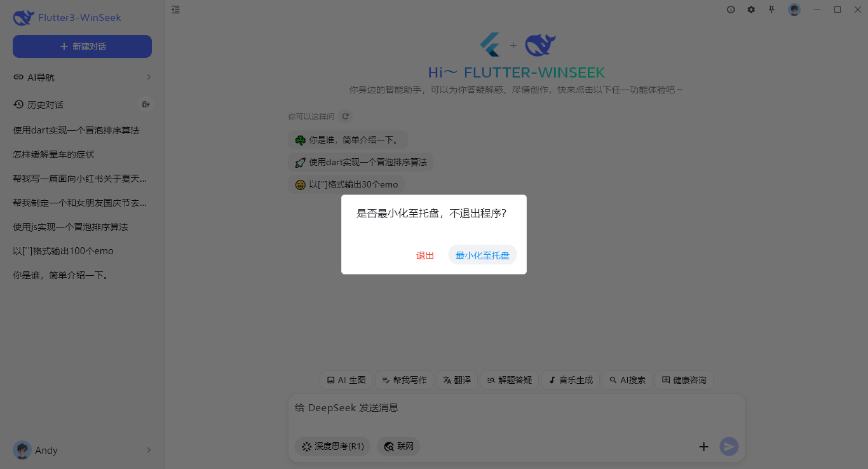Collapse the sidebar using the panel icon
The width and height of the screenshot is (868, 469).
coord(175,10)
